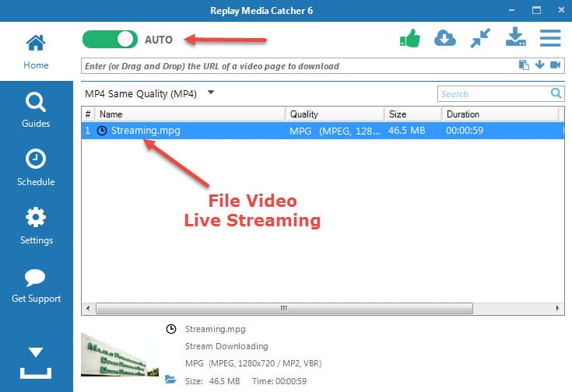Click the video camera record icon
This screenshot has height=392, width=572.
coord(555,65)
